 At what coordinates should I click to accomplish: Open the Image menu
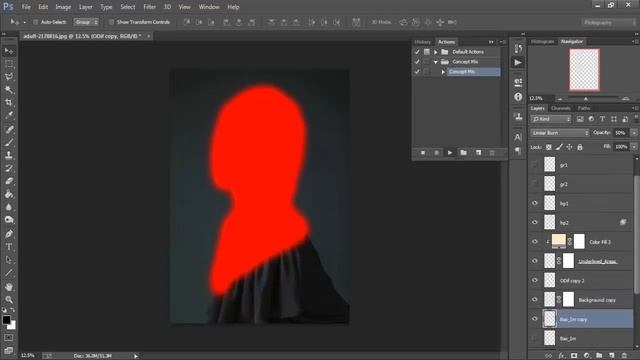click(63, 7)
